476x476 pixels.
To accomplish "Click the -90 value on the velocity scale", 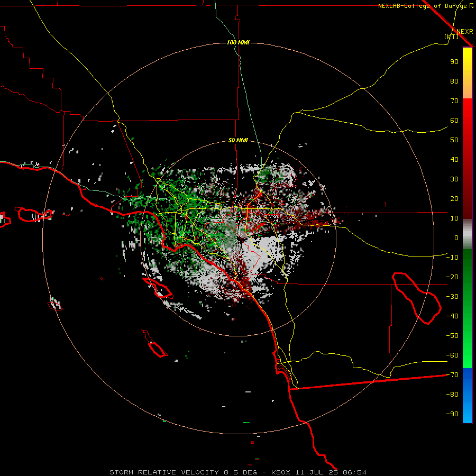I will click(452, 414).
